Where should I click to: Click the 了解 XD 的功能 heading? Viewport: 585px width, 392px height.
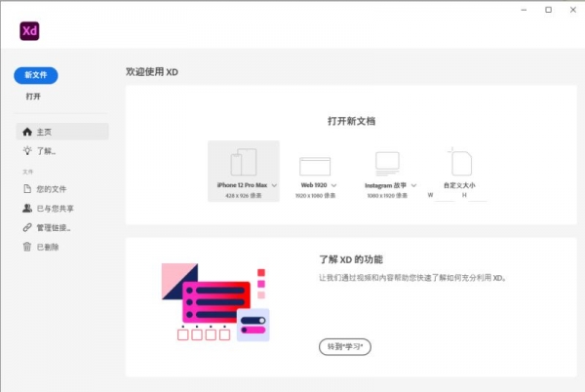coord(351,259)
